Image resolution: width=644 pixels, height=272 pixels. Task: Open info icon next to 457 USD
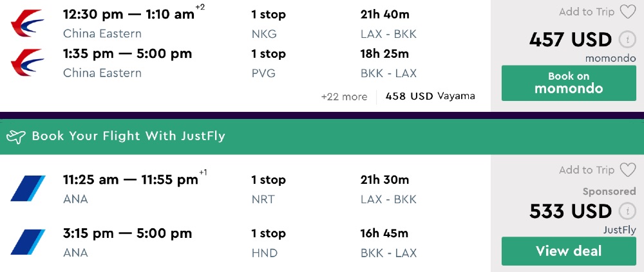click(x=627, y=40)
